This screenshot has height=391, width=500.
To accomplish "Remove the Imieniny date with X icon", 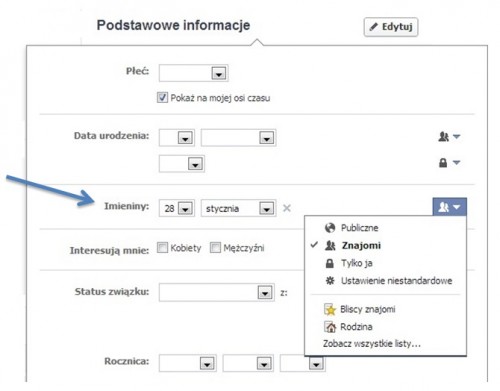I will [x=287, y=208].
